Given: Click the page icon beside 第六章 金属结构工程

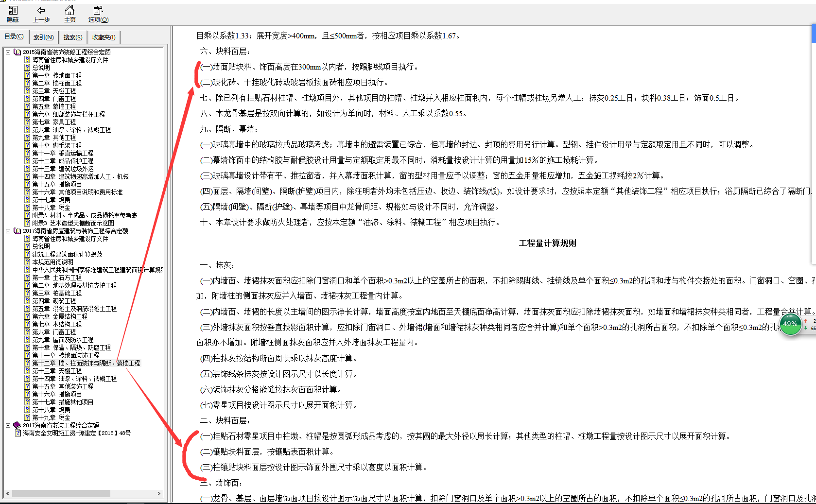Looking at the screenshot, I should click(x=28, y=316).
